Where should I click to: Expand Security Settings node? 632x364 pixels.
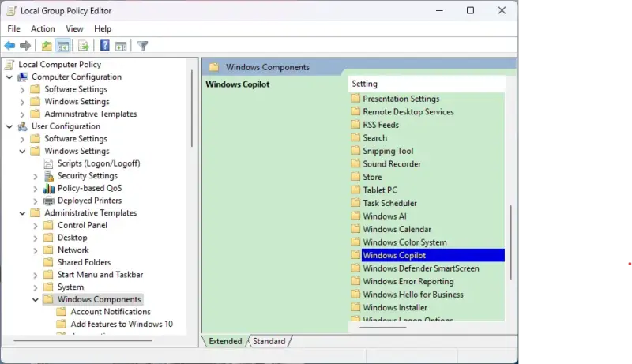pyautogui.click(x=36, y=176)
